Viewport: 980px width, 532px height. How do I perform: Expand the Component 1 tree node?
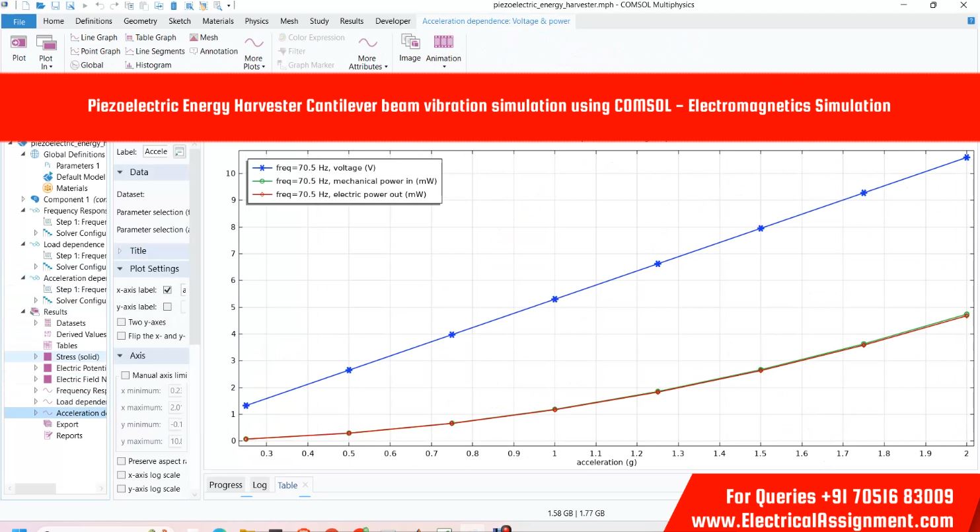(x=23, y=200)
